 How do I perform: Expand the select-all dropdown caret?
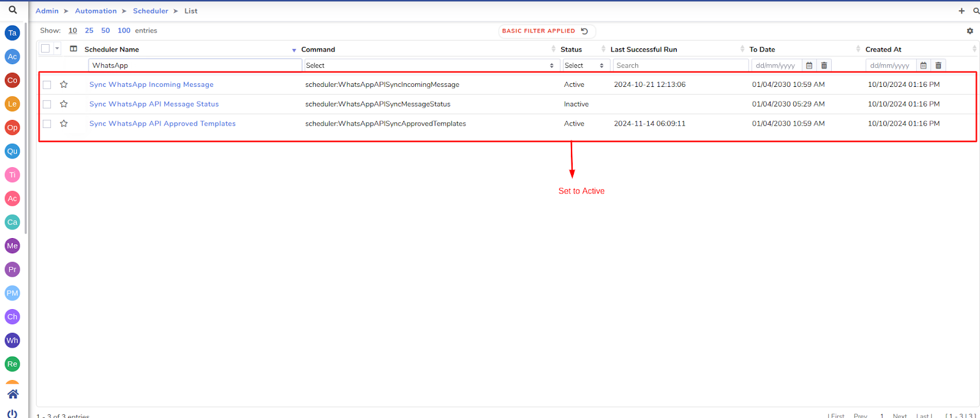click(x=57, y=48)
